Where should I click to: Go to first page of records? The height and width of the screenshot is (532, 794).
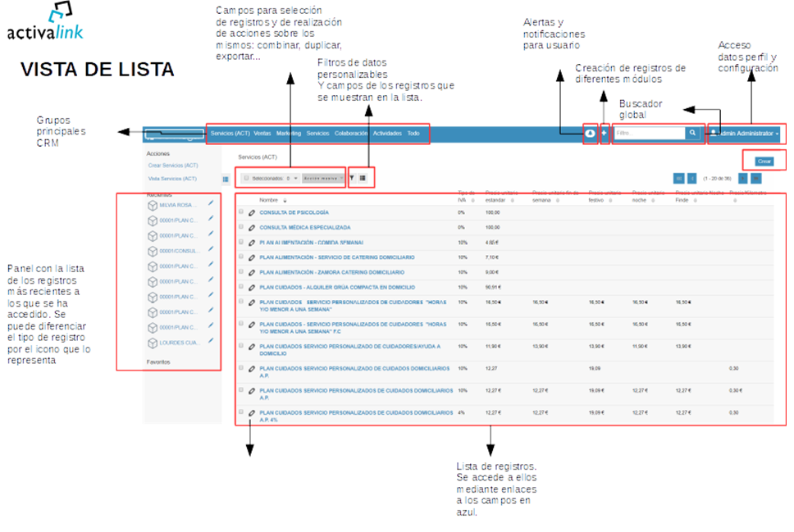pos(679,178)
